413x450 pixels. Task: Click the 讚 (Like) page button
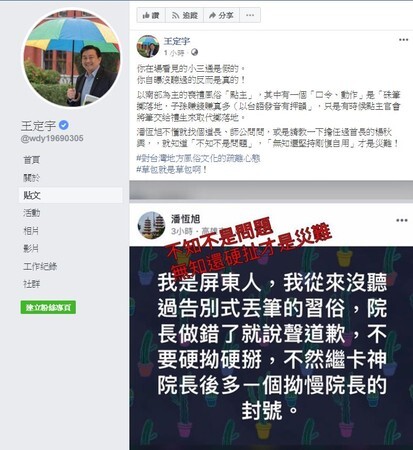(x=151, y=15)
